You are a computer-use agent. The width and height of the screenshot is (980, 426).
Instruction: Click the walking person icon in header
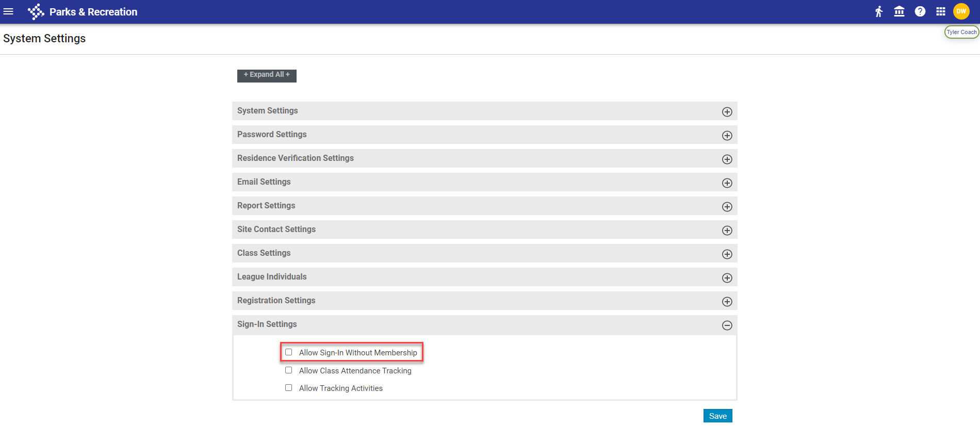pos(879,11)
